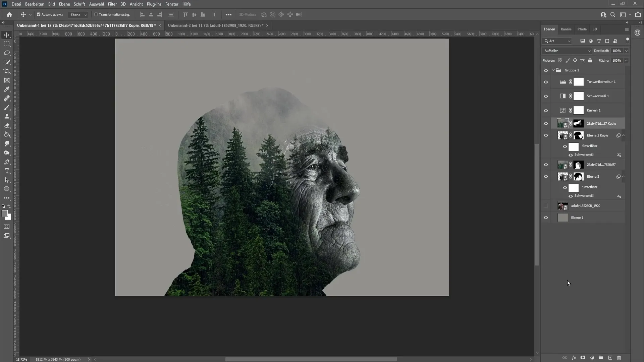Create new adjustment layer icon

pyautogui.click(x=592, y=358)
